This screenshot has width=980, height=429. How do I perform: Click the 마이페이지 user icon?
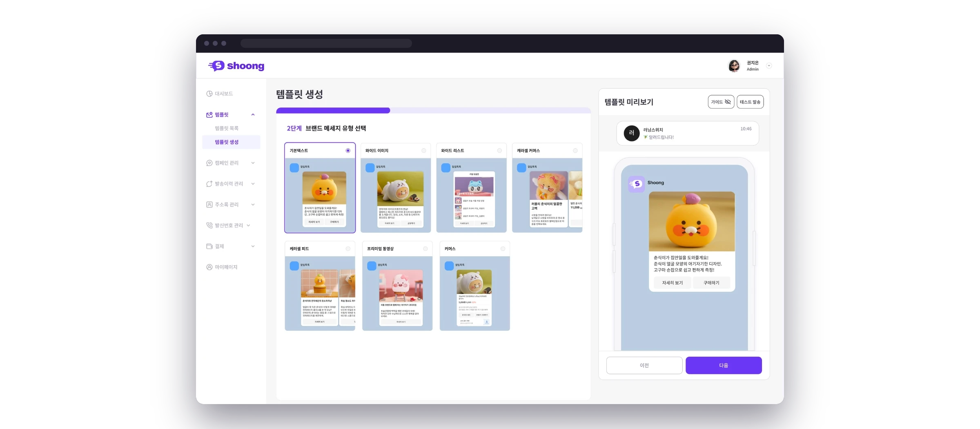coord(209,267)
